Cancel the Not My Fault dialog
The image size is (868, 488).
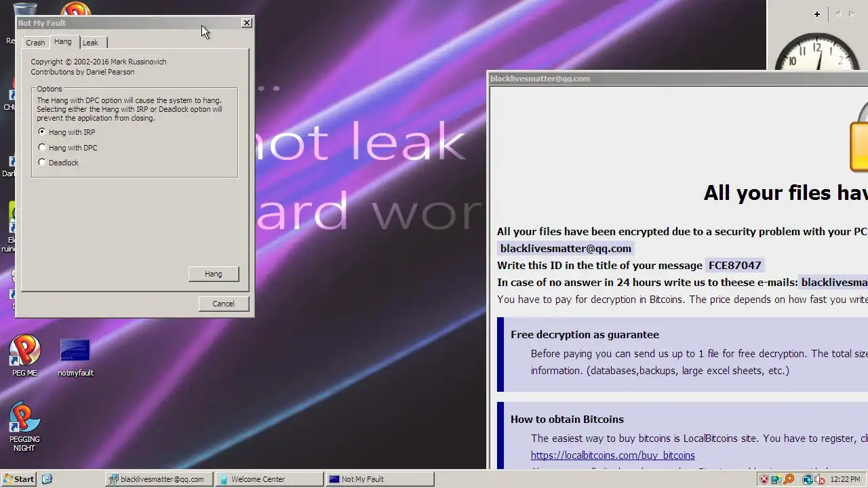click(x=223, y=304)
